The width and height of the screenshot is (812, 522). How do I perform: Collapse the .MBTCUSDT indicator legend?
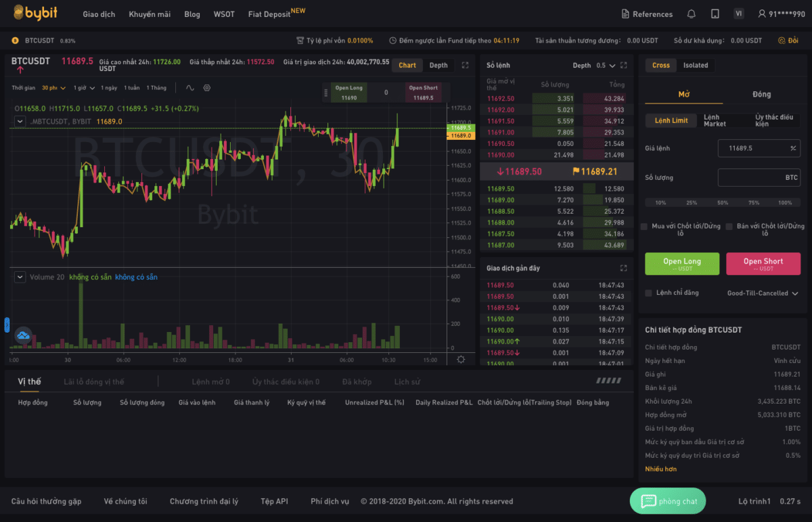coord(20,121)
